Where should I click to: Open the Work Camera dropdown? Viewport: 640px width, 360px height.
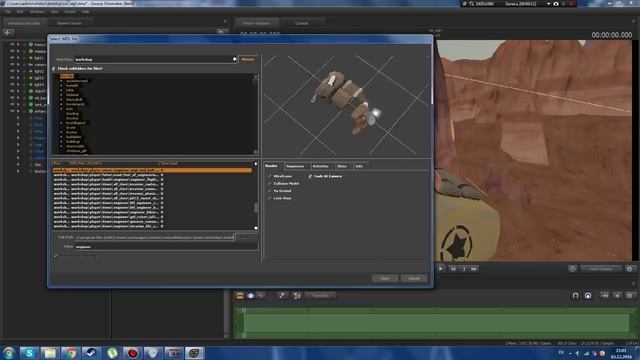tap(601, 269)
